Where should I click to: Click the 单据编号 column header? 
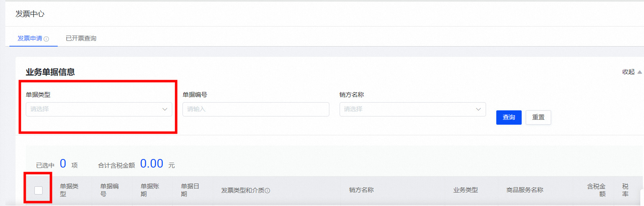(109, 190)
